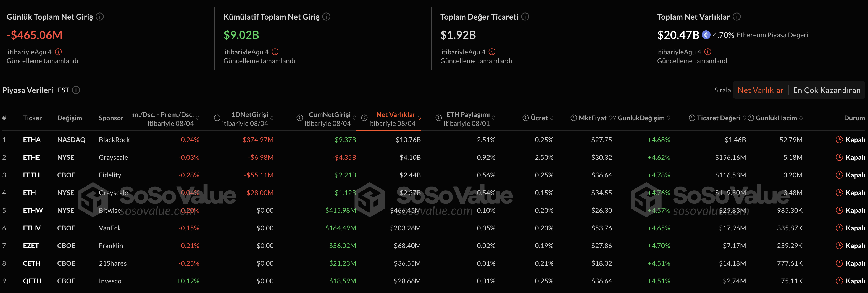
Task: Switch to En Çok Kazandıran tab
Action: tap(826, 90)
